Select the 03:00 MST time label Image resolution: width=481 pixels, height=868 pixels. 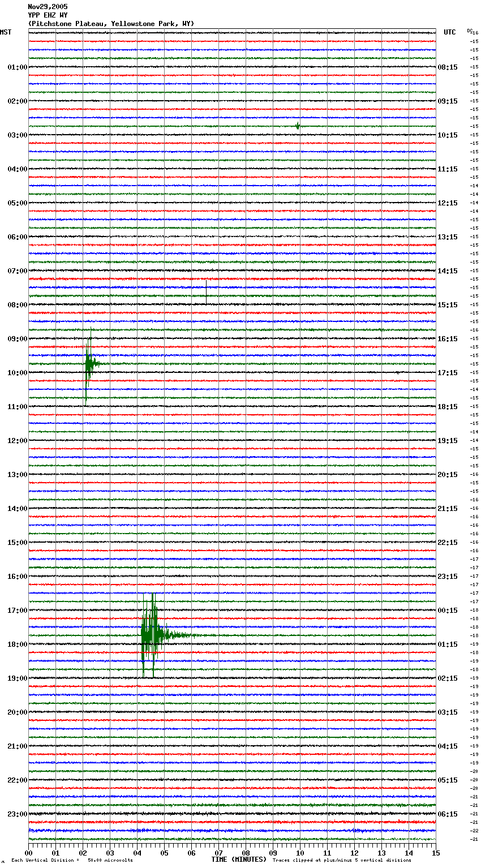[x=17, y=135]
